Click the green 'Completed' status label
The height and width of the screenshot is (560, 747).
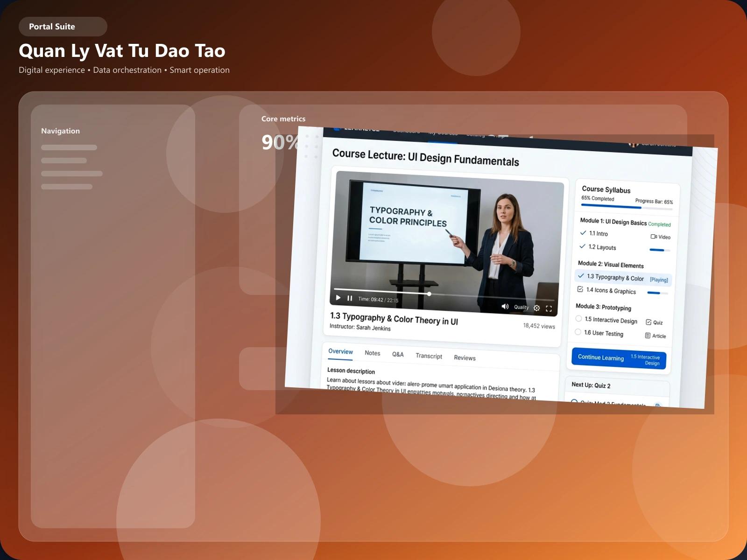pos(659,224)
